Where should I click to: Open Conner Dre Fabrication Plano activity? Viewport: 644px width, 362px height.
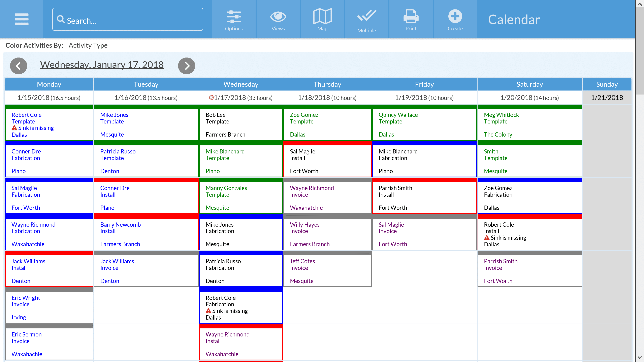click(x=49, y=159)
